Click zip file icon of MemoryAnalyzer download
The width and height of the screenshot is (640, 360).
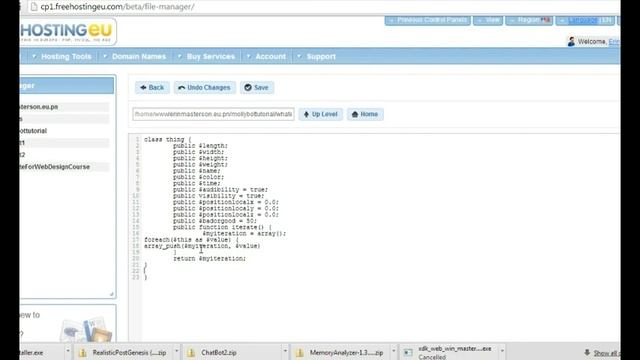[299, 353]
